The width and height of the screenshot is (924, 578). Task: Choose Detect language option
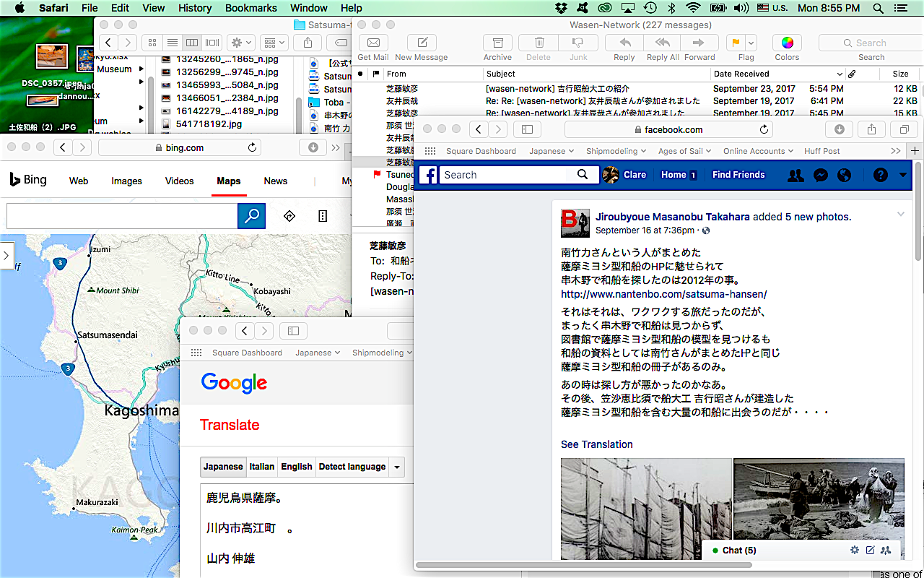tap(352, 467)
